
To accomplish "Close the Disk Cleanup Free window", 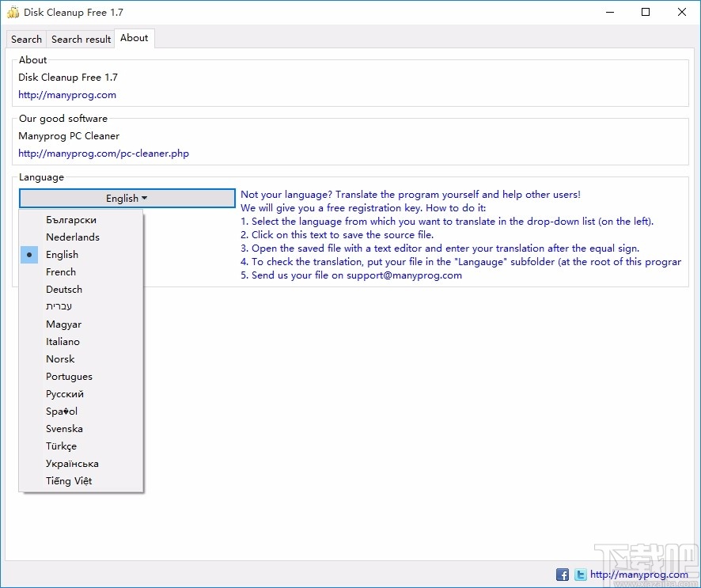I will coord(682,12).
